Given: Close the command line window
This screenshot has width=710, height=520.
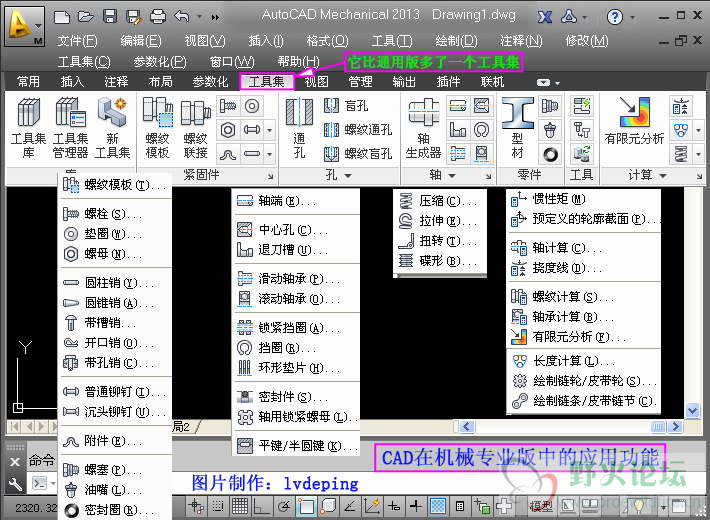Looking at the screenshot, I should click(14, 462).
